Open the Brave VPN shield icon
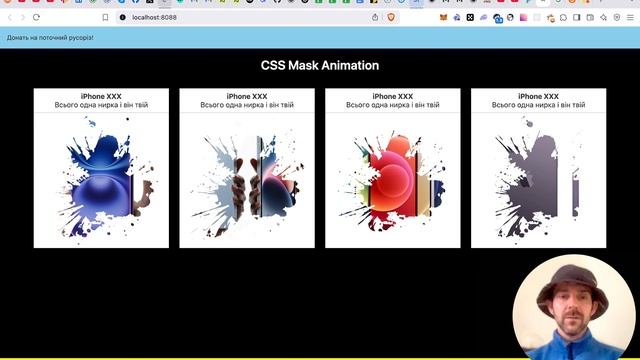The image size is (640, 360). pos(617,18)
